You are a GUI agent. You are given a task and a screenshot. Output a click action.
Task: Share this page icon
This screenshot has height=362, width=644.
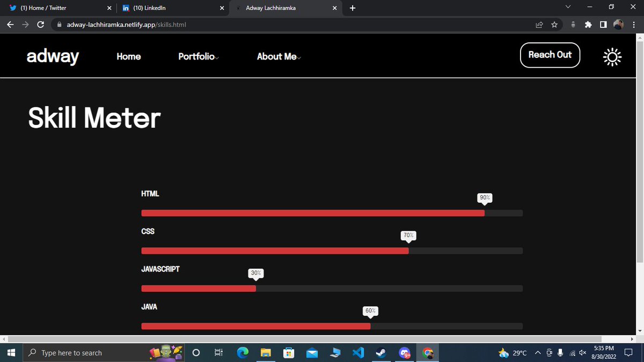(539, 25)
